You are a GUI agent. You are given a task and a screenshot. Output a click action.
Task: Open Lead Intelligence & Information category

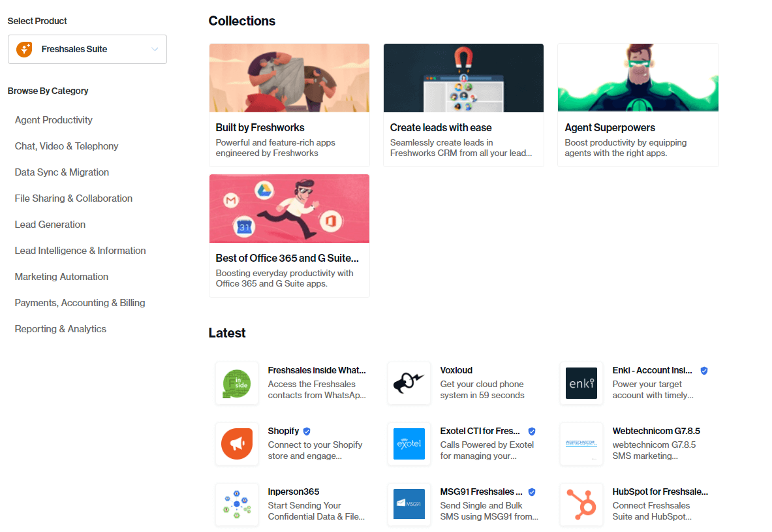coord(80,251)
